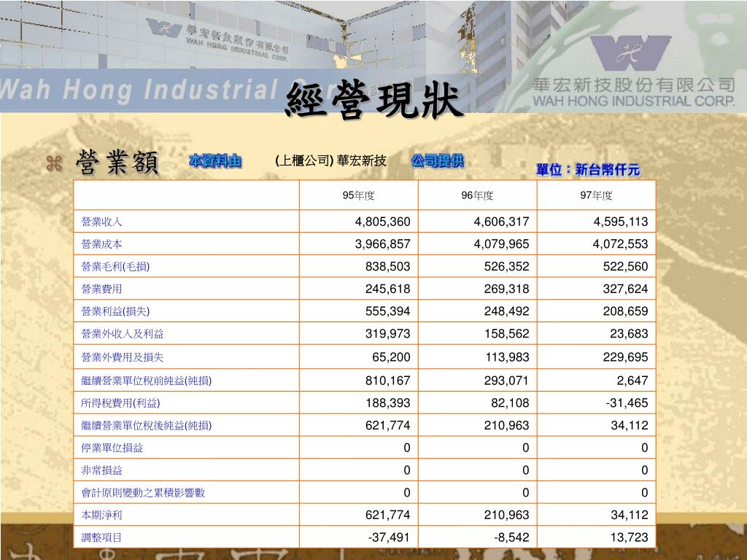The width and height of the screenshot is (747, 560).
Task: Select the value 3,966,857
Action: (x=382, y=244)
